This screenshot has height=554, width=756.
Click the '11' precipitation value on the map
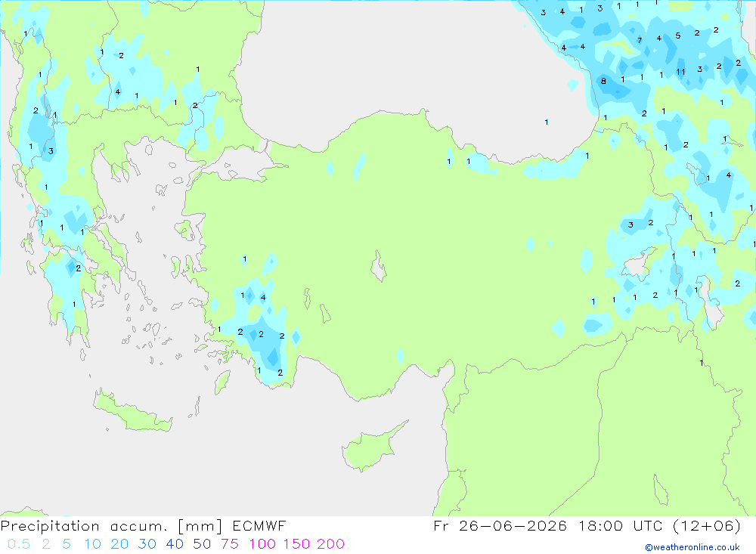tap(680, 72)
